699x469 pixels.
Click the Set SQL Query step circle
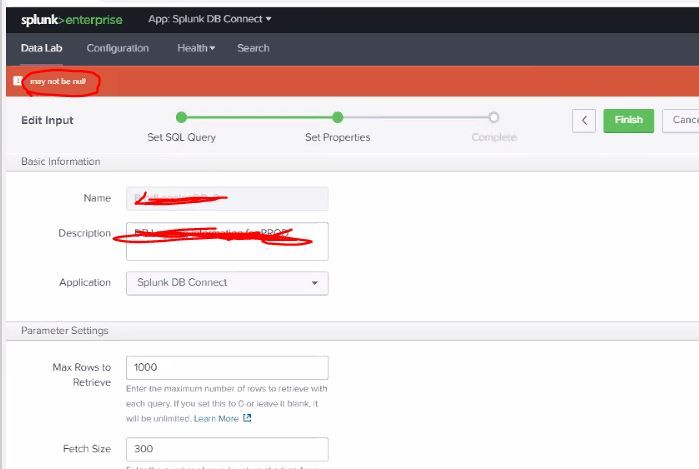click(x=181, y=118)
